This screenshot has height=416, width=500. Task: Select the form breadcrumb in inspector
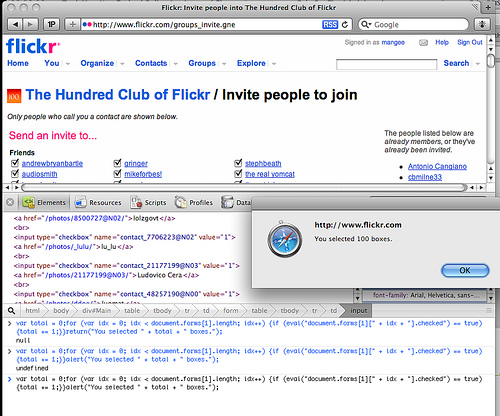point(231,311)
